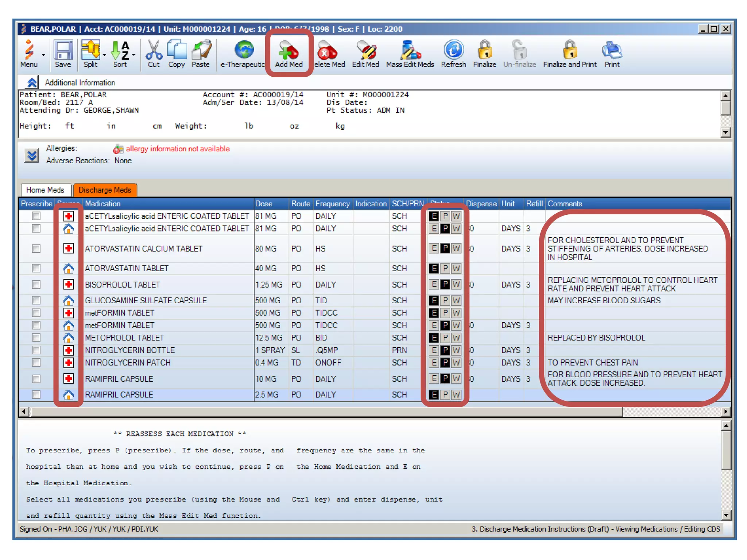The image size is (747, 560).
Task: Tick Prescribe checkbox for NITROGLYCERIN PATCH
Action: (36, 362)
